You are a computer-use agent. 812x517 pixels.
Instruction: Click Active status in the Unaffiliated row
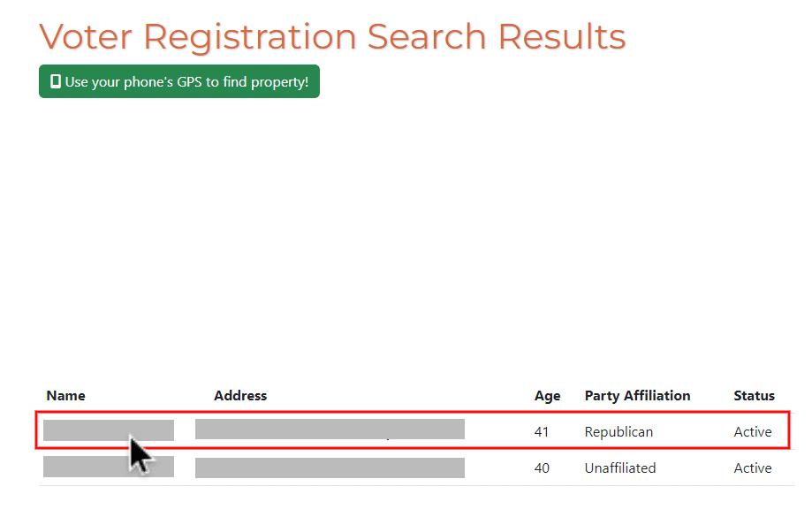753,468
